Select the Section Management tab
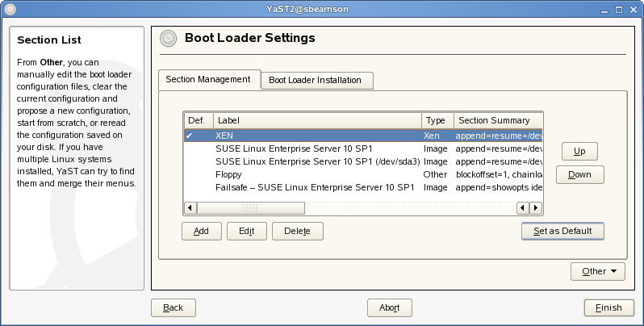The height and width of the screenshot is (326, 644). tap(209, 79)
